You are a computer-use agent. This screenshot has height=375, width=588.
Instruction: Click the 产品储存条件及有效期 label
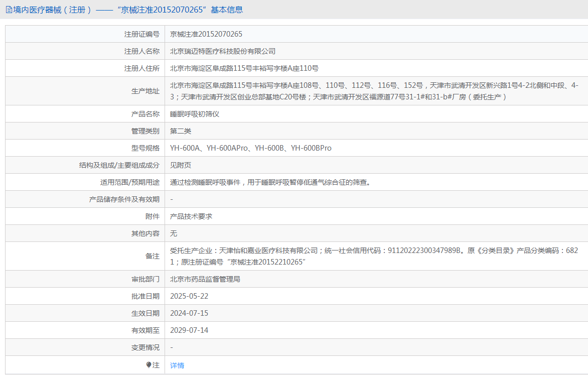[124, 199]
